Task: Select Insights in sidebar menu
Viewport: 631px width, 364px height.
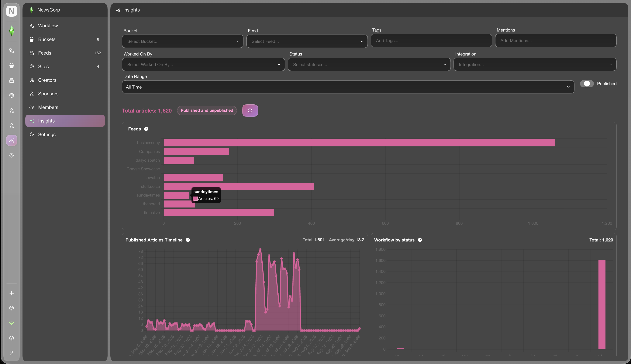Action: (65, 121)
